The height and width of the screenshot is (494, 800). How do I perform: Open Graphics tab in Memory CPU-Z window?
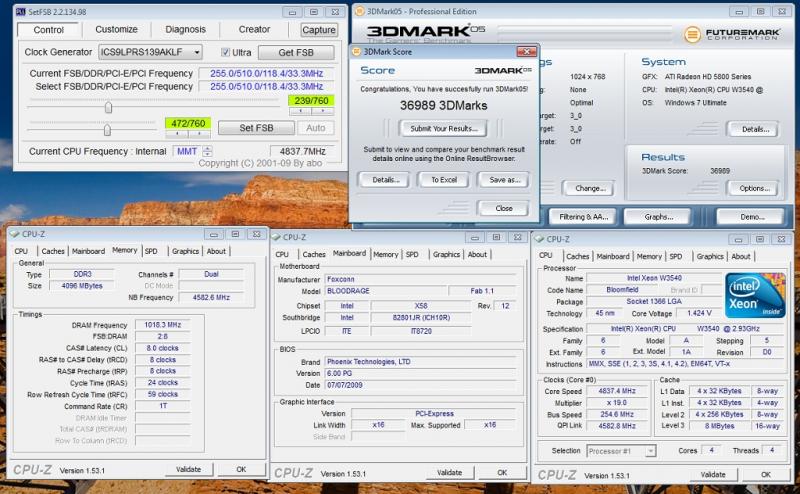click(x=185, y=251)
